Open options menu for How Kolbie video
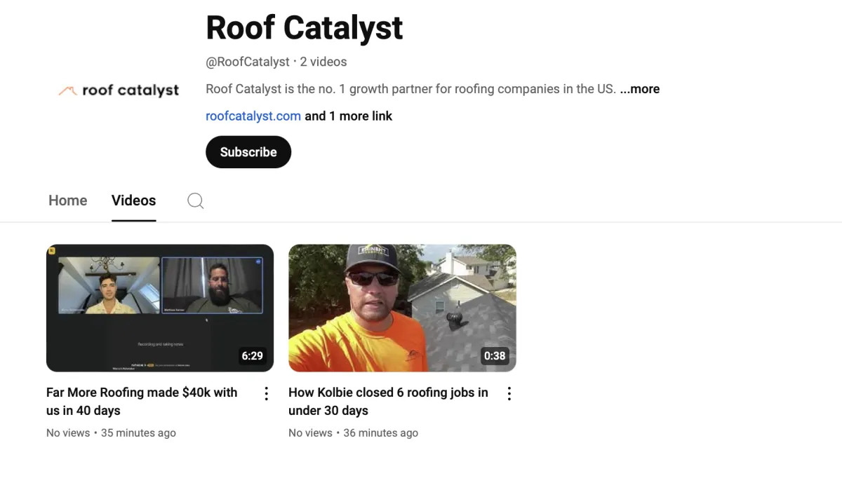The image size is (842, 504). point(509,394)
